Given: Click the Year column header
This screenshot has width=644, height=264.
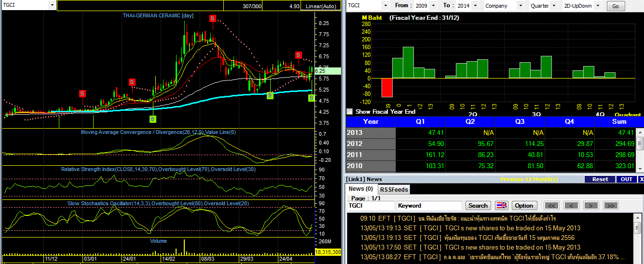Looking at the screenshot, I should tap(370, 121).
